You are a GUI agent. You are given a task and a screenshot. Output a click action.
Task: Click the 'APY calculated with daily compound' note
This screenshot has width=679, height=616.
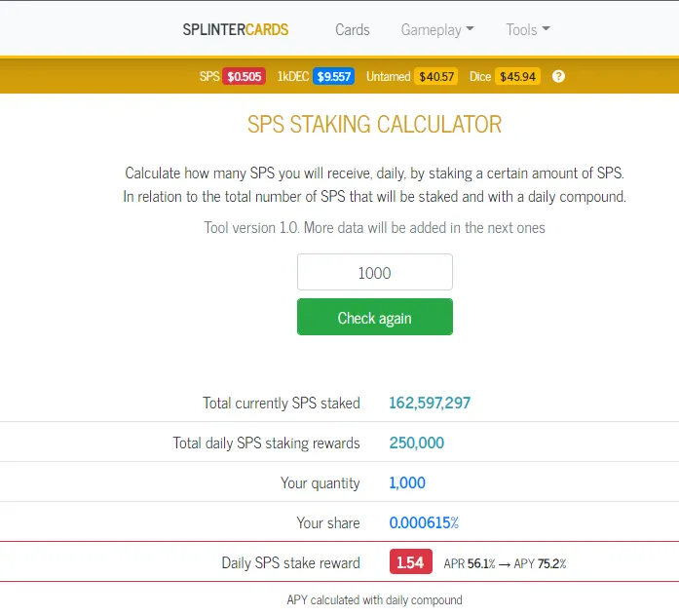(375, 600)
